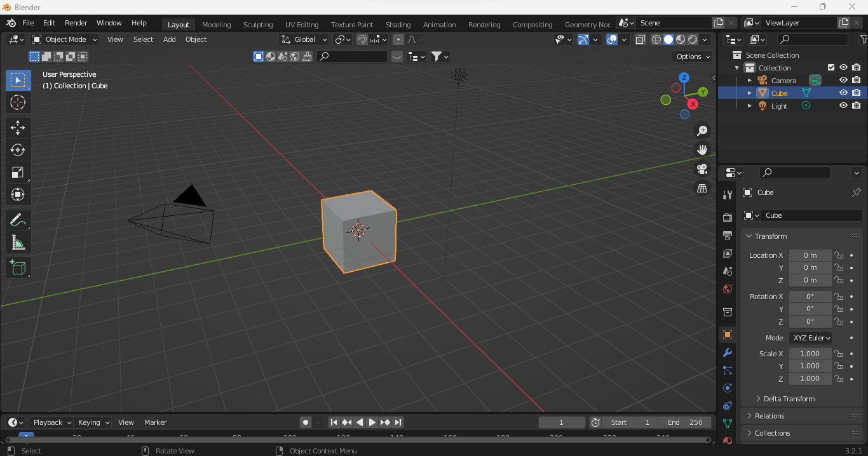Select the Annotate tool
Image resolution: width=868 pixels, height=456 pixels.
[x=18, y=220]
